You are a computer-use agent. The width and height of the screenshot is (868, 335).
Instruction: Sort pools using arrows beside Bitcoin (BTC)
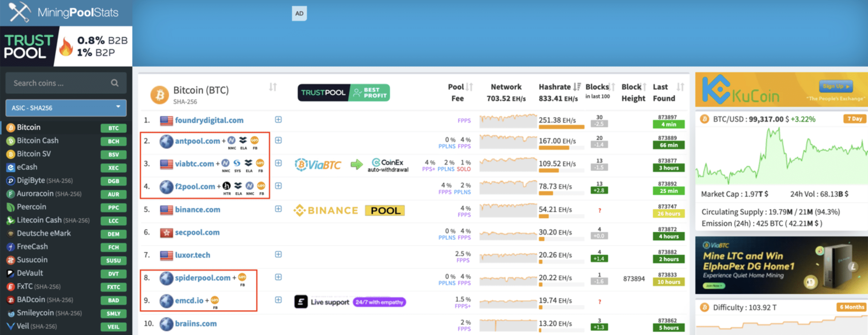(x=273, y=87)
